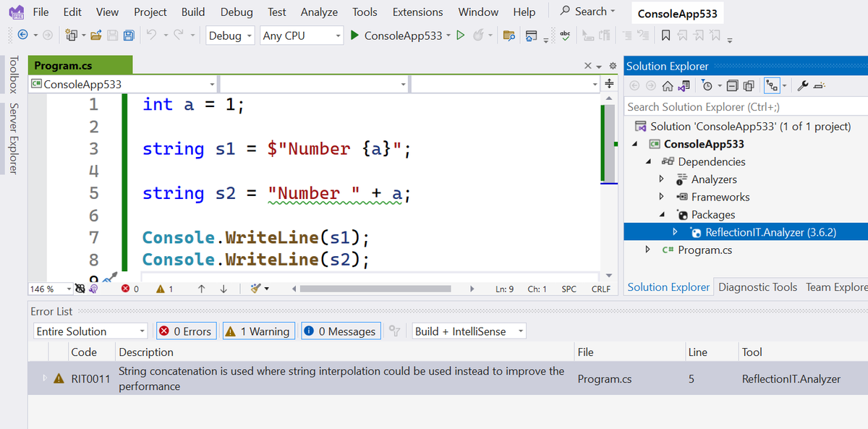Image resolution: width=868 pixels, height=429 pixels.
Task: Expand ReflectionIT.Analyzer package node
Action: [x=675, y=232]
